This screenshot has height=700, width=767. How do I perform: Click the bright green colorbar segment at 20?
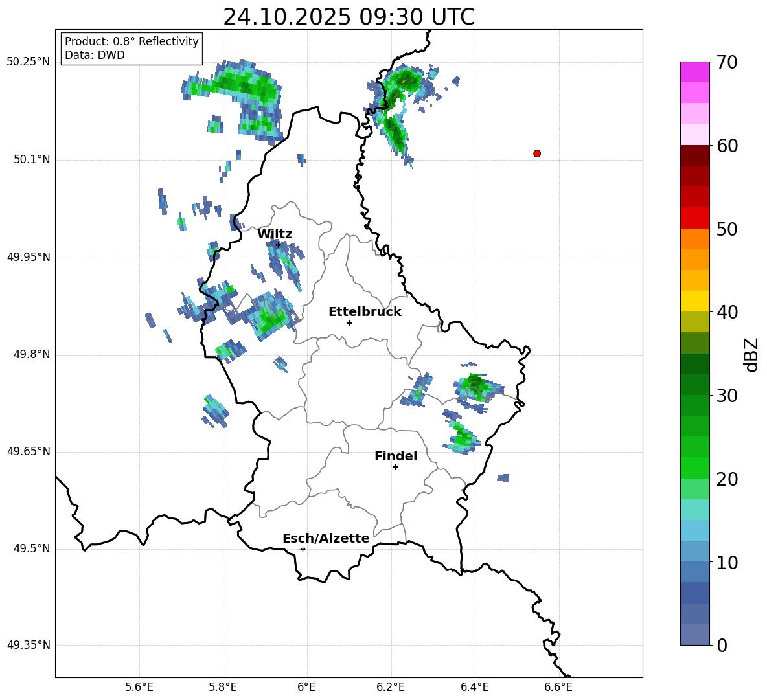pyautogui.click(x=695, y=468)
